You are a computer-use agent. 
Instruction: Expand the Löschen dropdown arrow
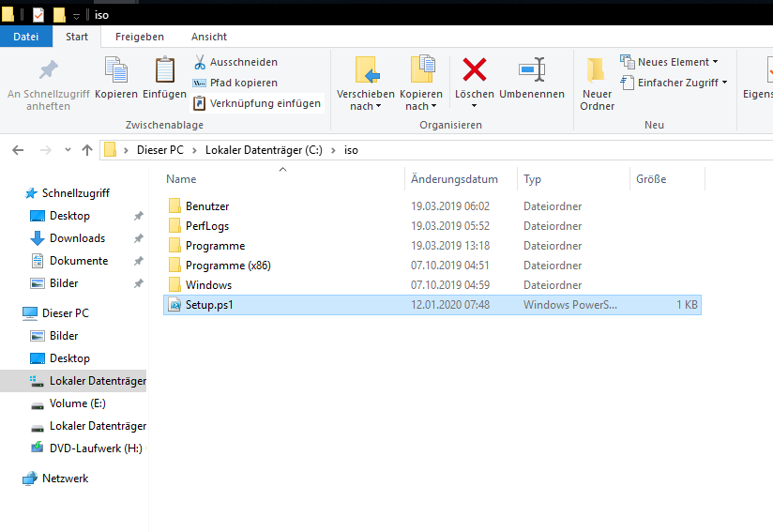[475, 106]
